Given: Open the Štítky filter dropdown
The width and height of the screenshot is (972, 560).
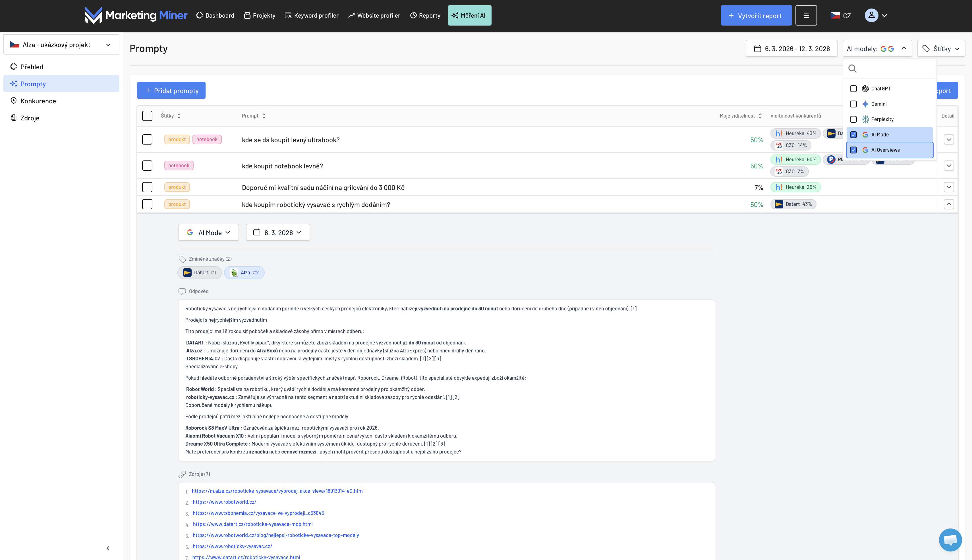Looking at the screenshot, I should coord(941,49).
